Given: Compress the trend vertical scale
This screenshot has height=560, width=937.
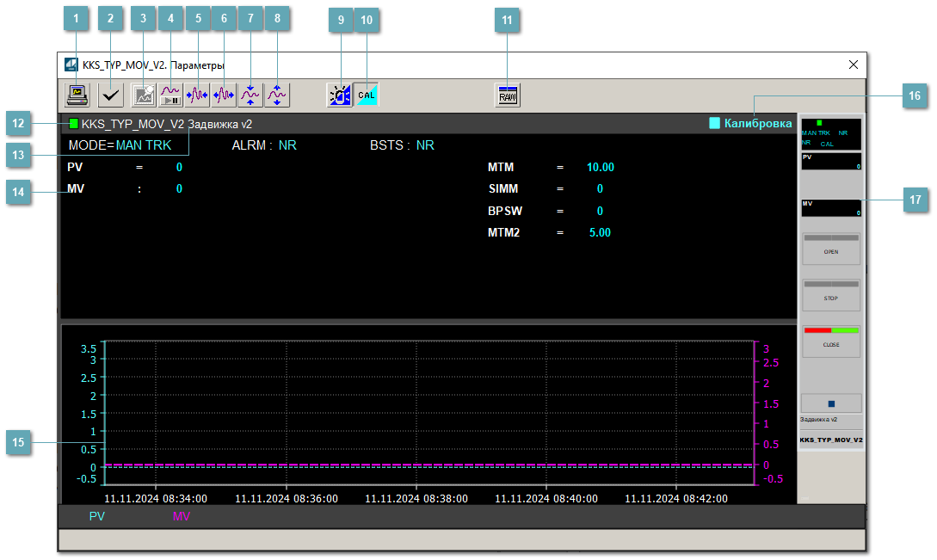Looking at the screenshot, I should coord(250,95).
